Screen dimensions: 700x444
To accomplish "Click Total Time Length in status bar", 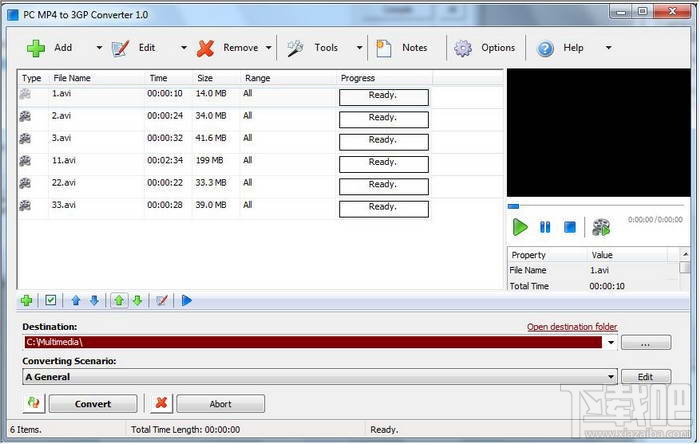I will tap(185, 430).
